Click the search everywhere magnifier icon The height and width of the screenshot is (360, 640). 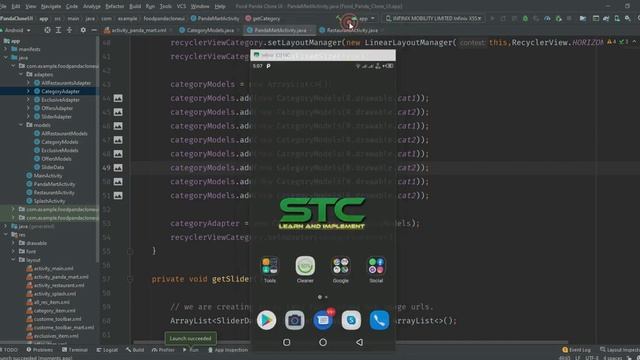tap(627, 18)
